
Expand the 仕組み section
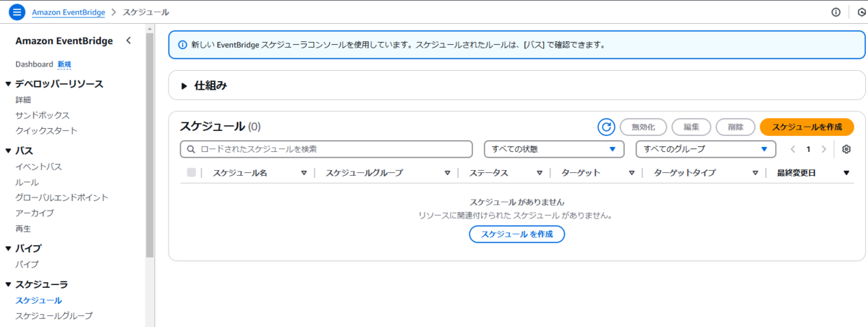[x=184, y=85]
